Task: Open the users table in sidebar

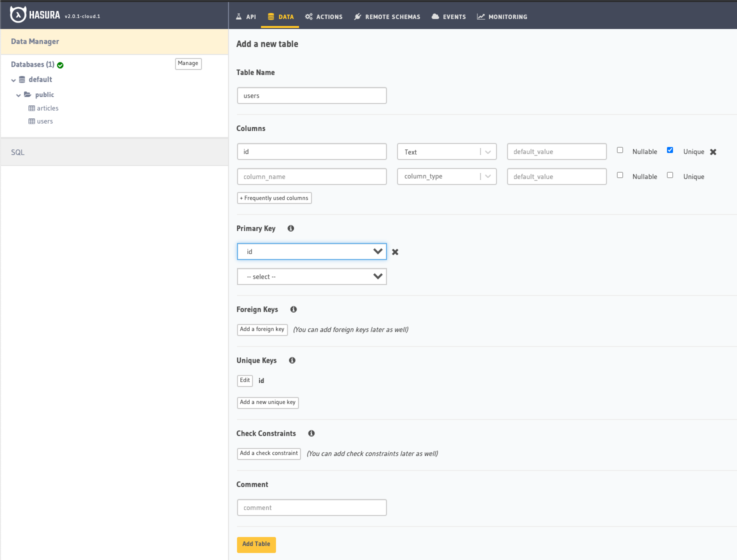Action: (45, 121)
